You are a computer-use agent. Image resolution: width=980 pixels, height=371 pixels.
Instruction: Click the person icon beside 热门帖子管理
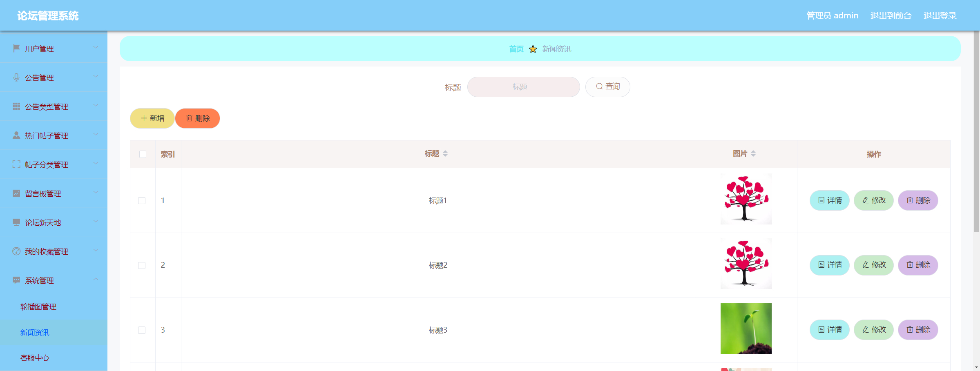tap(16, 135)
